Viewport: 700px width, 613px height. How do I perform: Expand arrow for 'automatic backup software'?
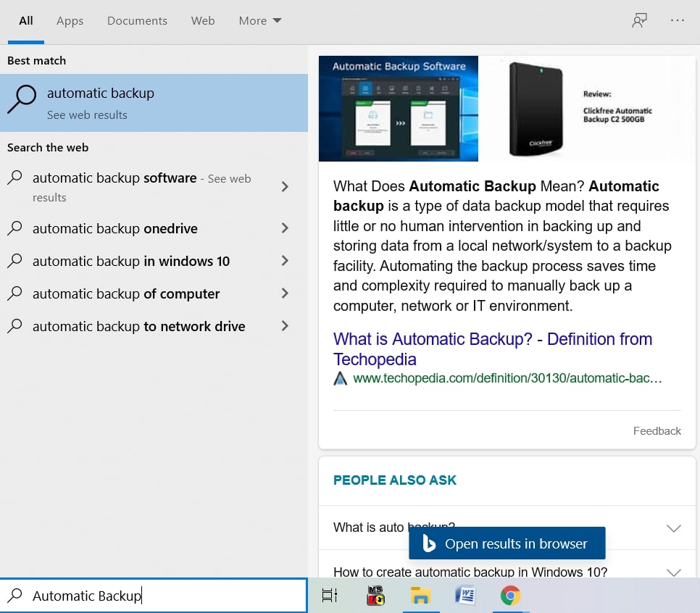click(285, 187)
